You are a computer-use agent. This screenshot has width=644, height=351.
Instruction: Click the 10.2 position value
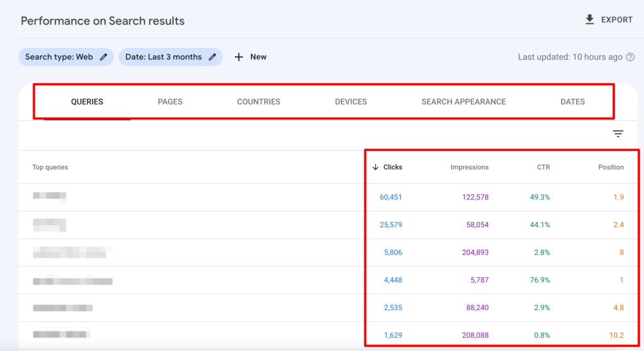pos(616,335)
